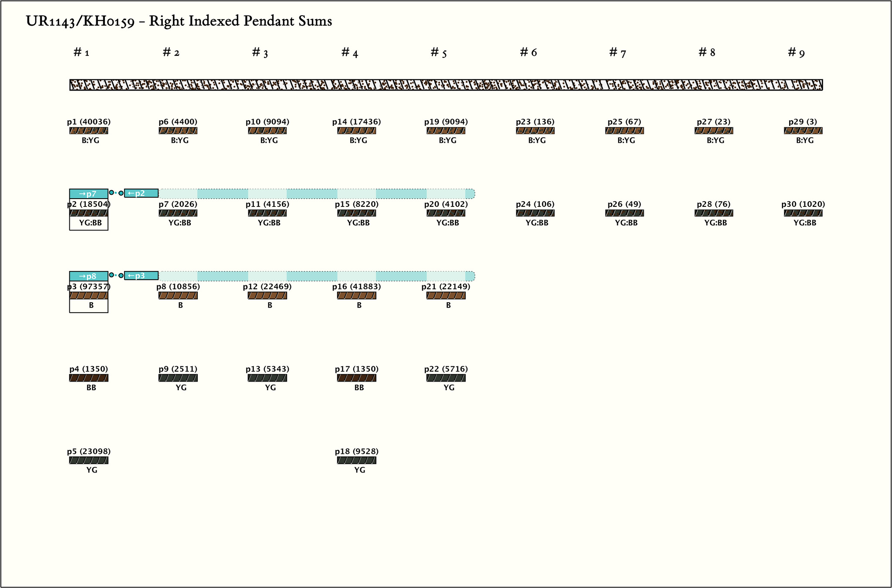
Task: Click the p30 (1020) cord icon
Action: tap(803, 213)
